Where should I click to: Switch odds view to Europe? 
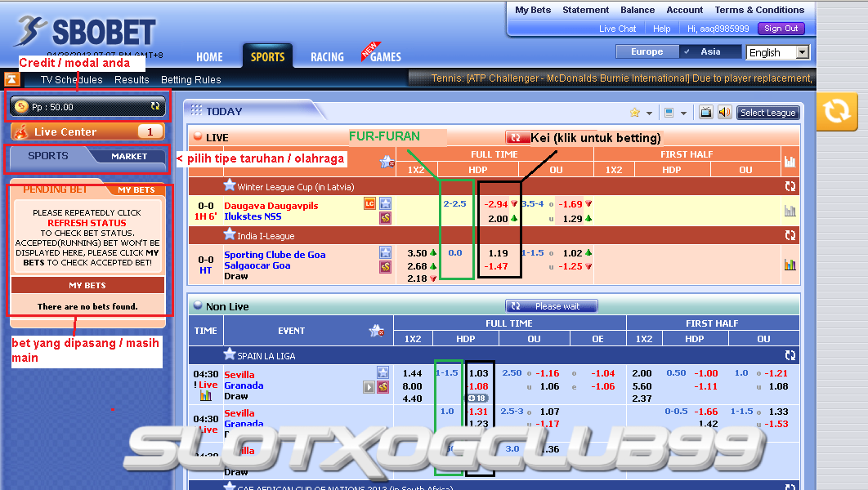click(x=647, y=51)
